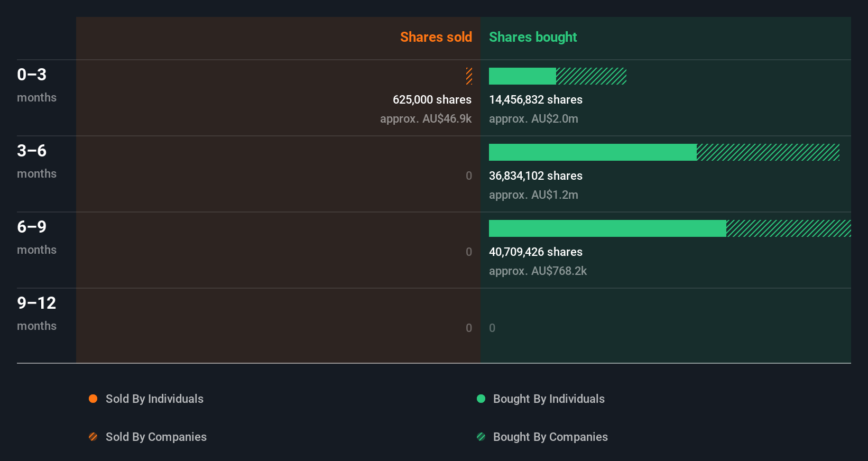Select the Bought By Individuals legend label
The height and width of the screenshot is (461, 868).
click(x=549, y=399)
